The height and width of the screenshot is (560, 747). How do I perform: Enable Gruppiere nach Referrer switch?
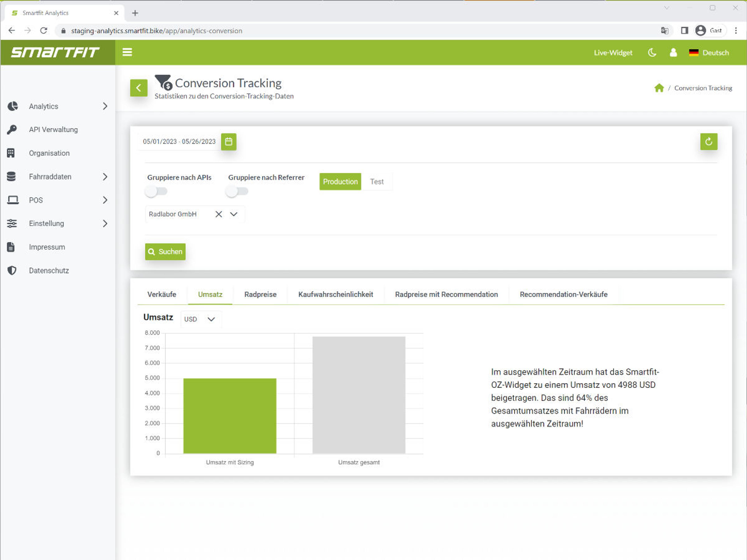click(237, 191)
